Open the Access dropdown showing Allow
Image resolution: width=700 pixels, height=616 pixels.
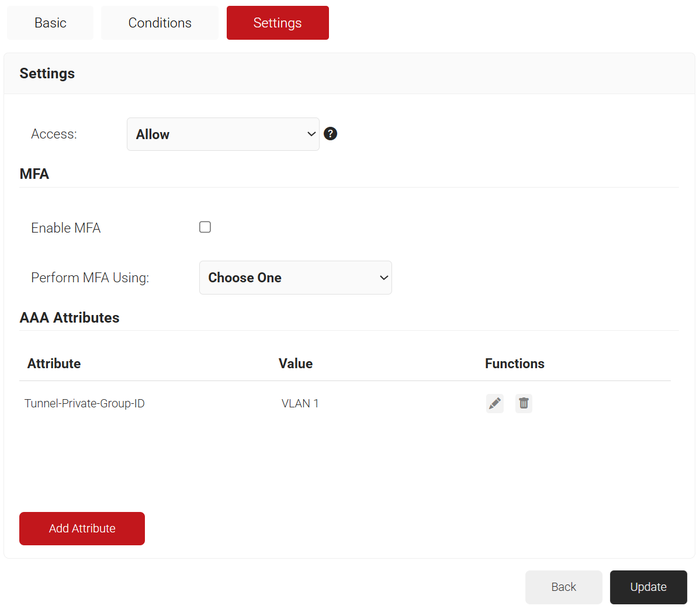click(223, 134)
